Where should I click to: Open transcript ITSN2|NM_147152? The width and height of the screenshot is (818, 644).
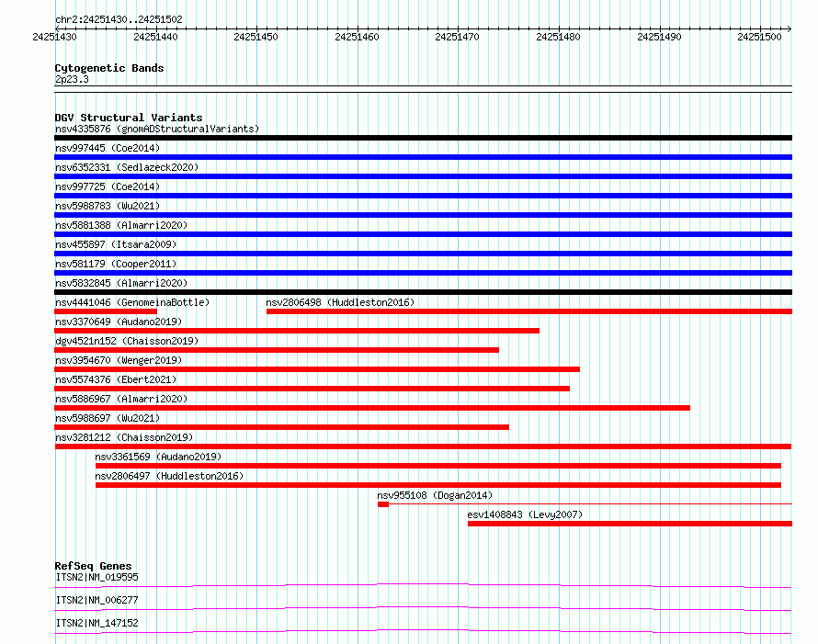click(97, 623)
